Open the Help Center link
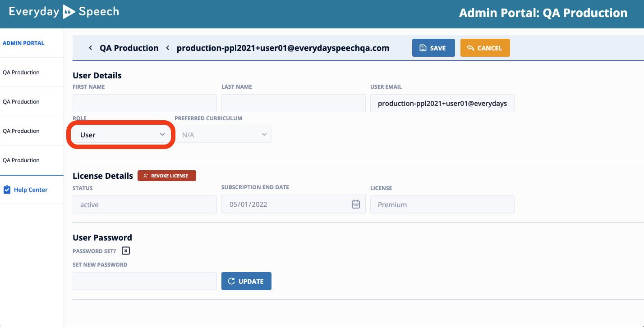 click(x=31, y=190)
